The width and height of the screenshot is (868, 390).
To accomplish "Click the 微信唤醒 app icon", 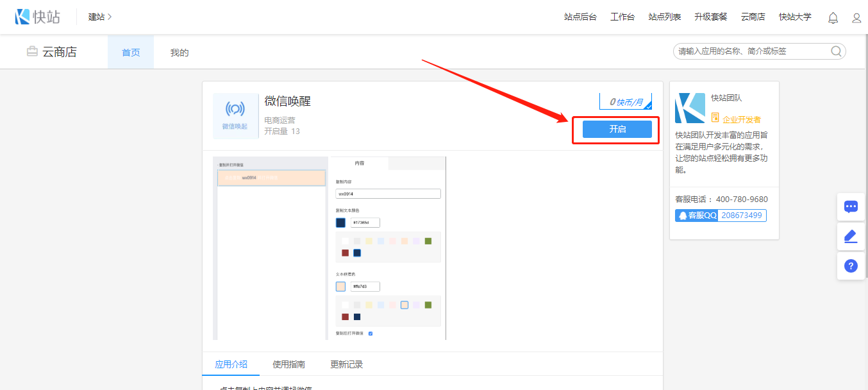I will click(235, 115).
